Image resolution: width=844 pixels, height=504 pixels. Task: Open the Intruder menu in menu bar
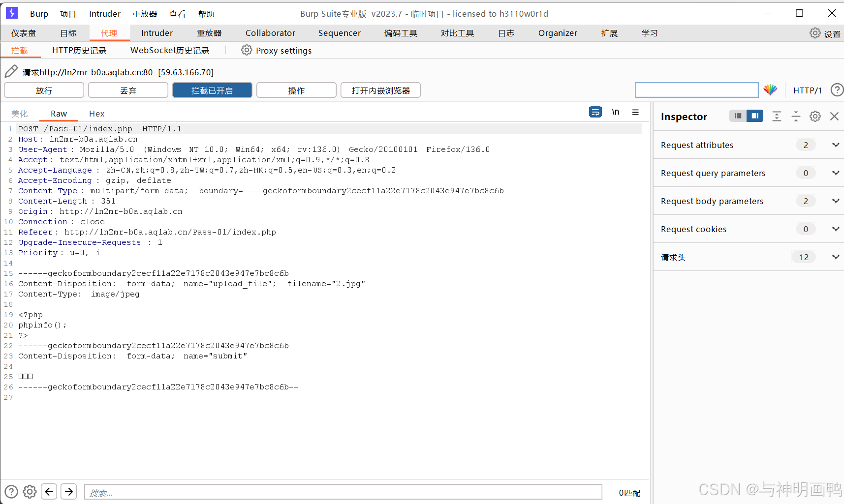point(104,14)
